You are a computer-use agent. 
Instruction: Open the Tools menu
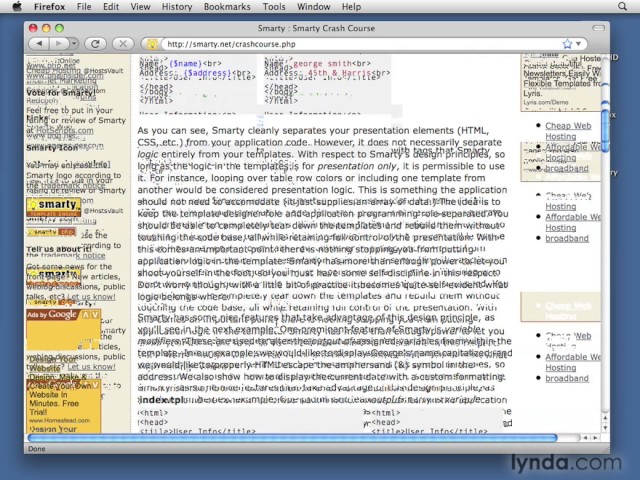274,7
